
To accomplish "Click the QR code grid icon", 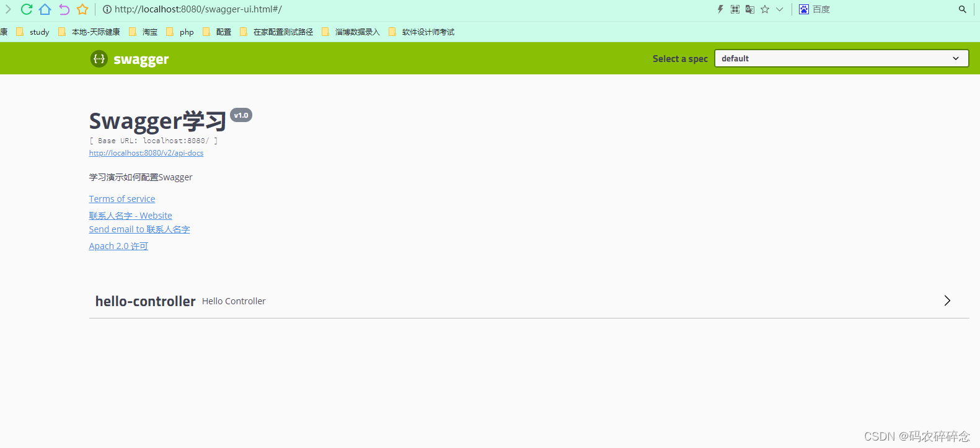I will tap(735, 9).
